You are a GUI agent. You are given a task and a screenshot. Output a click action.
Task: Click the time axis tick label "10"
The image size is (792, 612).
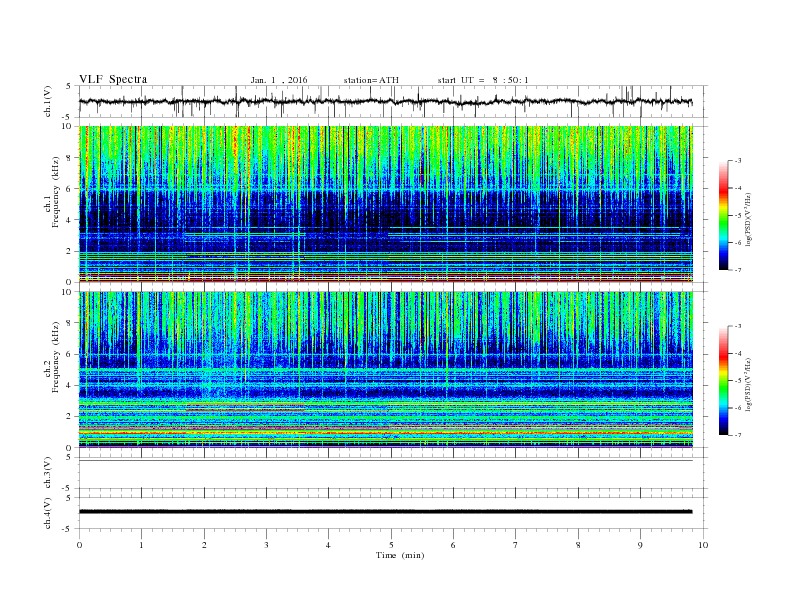(x=703, y=545)
